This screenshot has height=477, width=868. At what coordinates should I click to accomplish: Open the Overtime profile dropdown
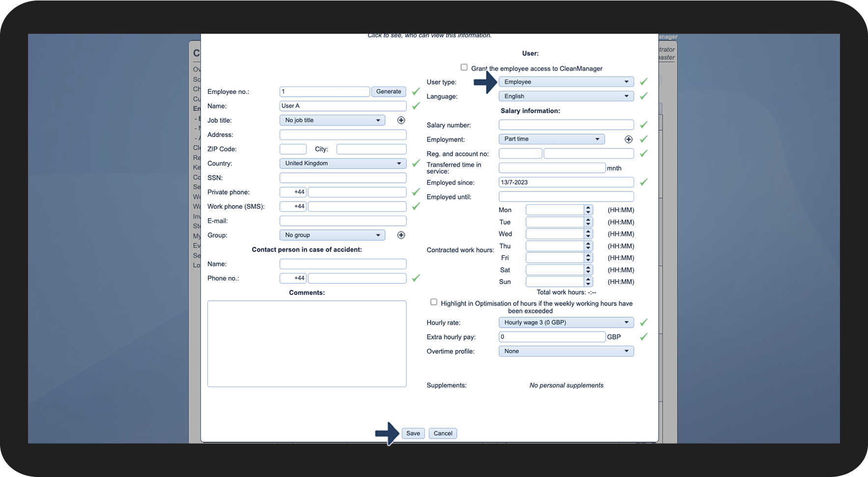click(566, 351)
